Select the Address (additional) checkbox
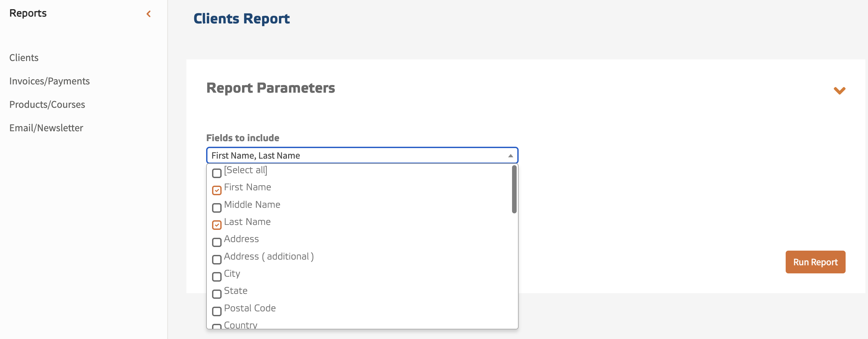This screenshot has width=868, height=339. [217, 260]
